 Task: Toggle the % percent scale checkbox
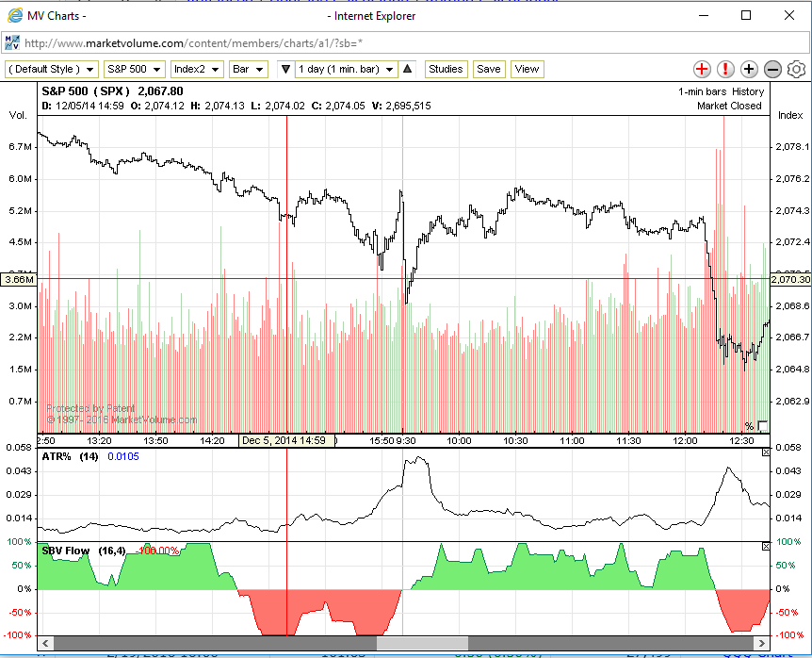click(x=762, y=425)
